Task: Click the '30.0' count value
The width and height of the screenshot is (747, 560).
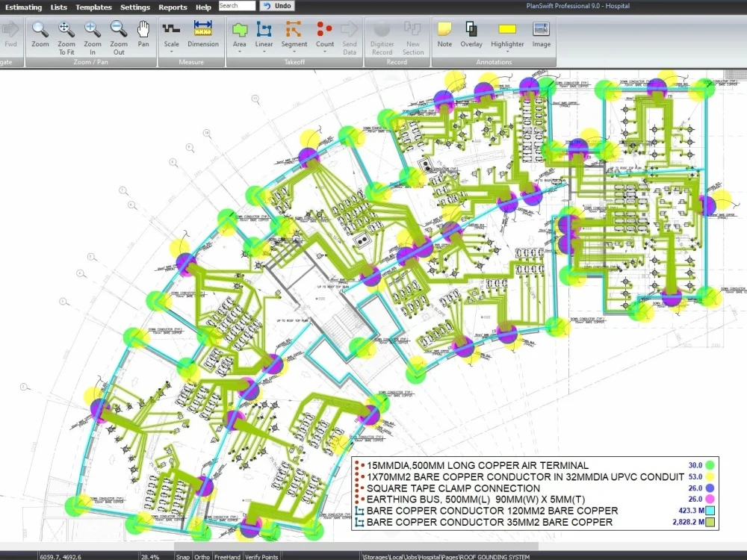Action: point(695,465)
